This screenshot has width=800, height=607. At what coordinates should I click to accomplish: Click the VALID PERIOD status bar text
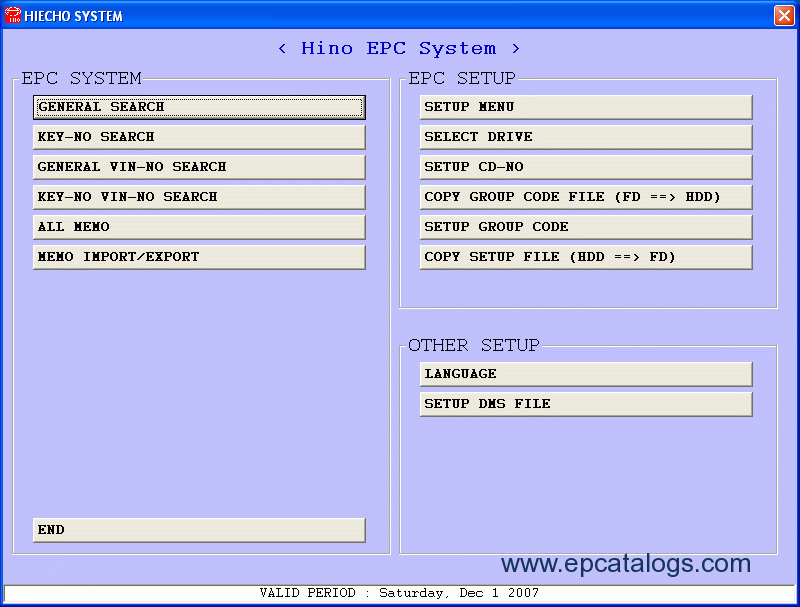(399, 593)
